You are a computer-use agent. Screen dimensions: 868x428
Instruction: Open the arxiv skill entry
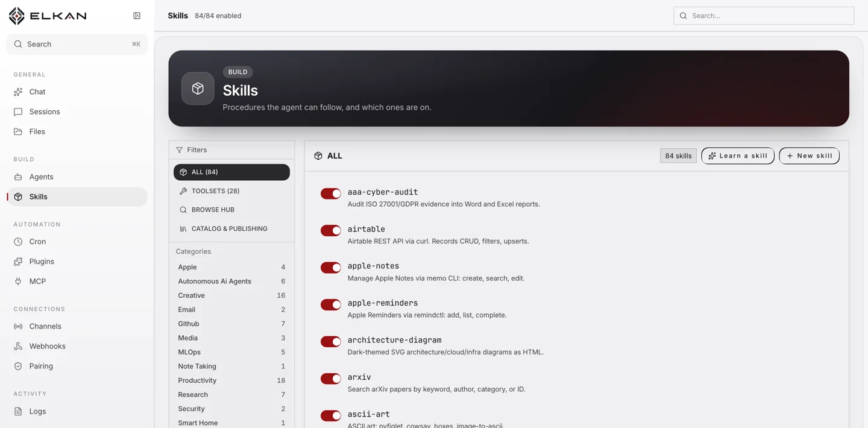click(x=359, y=377)
